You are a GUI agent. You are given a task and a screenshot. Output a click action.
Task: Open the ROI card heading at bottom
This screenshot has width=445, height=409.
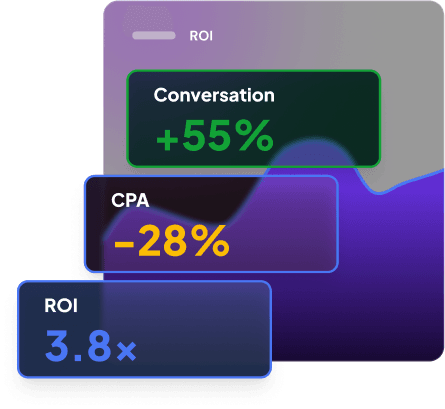pyautogui.click(x=61, y=306)
